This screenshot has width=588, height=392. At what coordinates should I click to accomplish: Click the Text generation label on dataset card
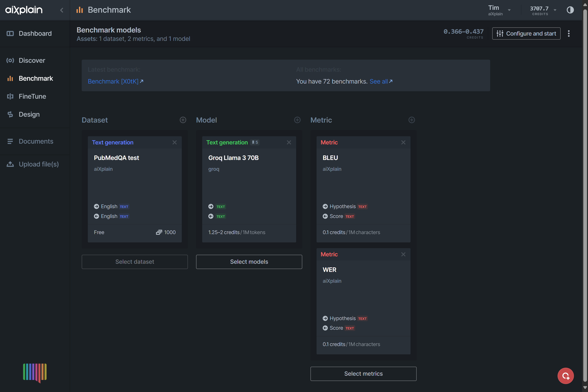tap(113, 142)
